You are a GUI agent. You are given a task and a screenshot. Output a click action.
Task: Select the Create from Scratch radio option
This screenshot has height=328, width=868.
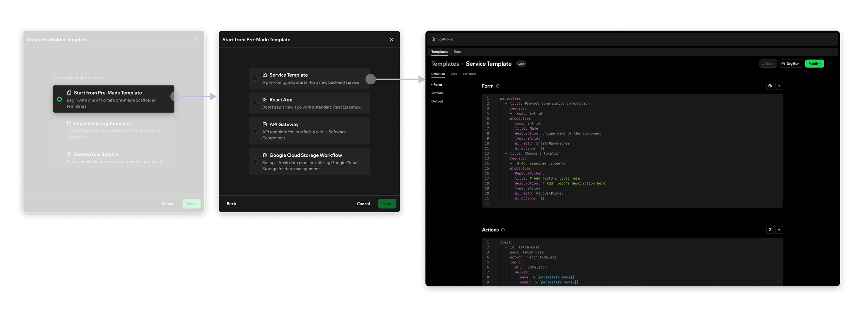(60, 158)
